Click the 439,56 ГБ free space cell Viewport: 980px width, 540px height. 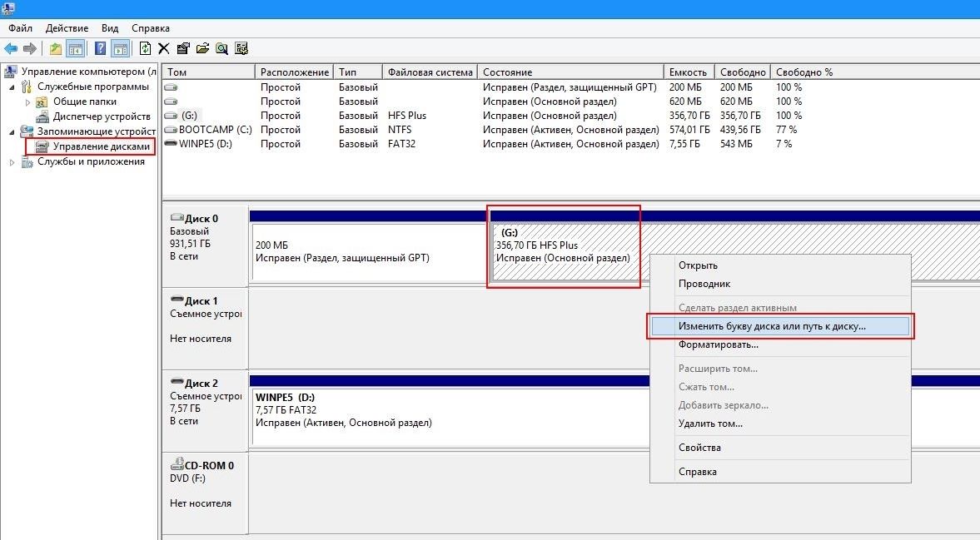[x=740, y=130]
